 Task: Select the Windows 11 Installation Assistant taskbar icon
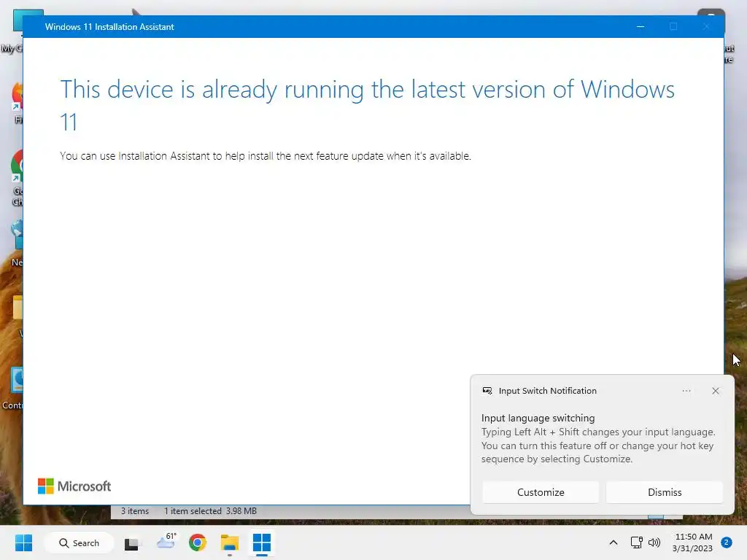[262, 542]
